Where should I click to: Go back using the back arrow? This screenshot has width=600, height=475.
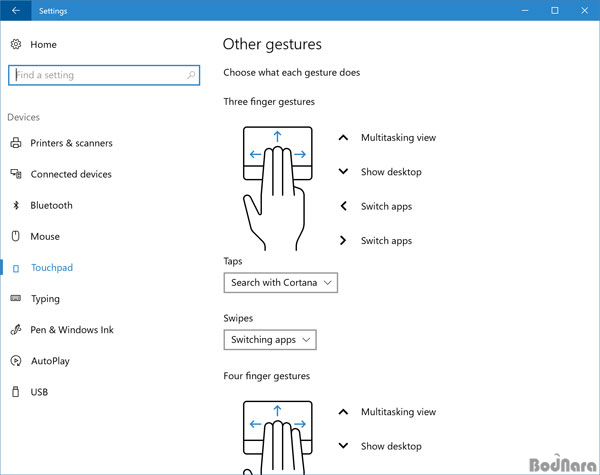tap(16, 10)
